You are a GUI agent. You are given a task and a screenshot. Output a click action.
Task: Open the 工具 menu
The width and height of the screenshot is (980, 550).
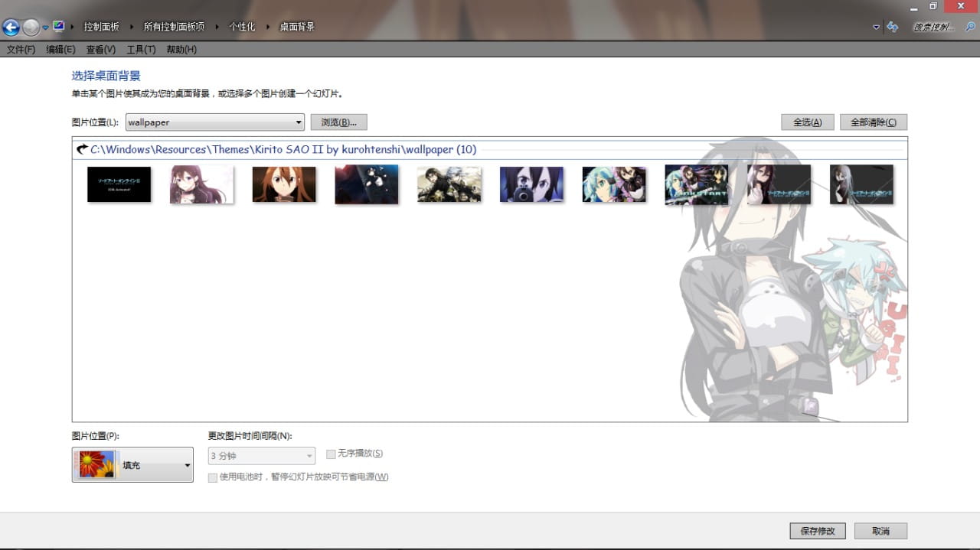pyautogui.click(x=140, y=49)
